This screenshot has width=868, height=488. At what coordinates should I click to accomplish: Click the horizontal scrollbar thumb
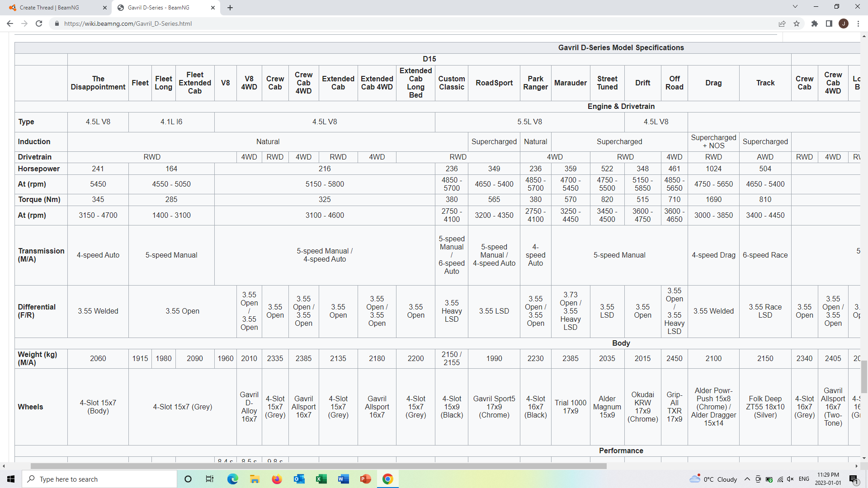(318, 466)
